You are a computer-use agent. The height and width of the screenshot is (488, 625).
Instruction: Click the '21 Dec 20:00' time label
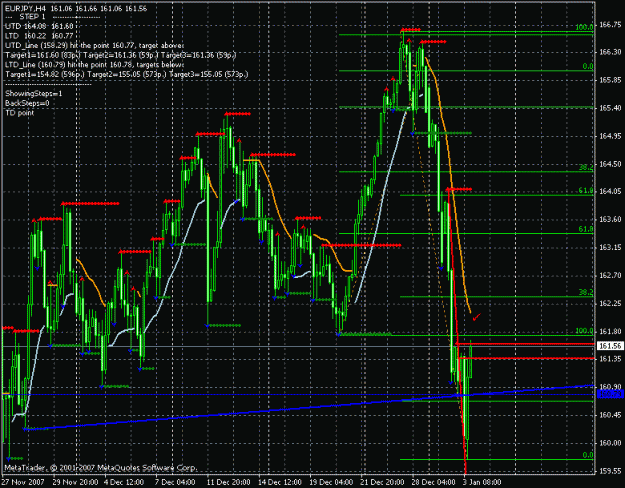[382, 482]
